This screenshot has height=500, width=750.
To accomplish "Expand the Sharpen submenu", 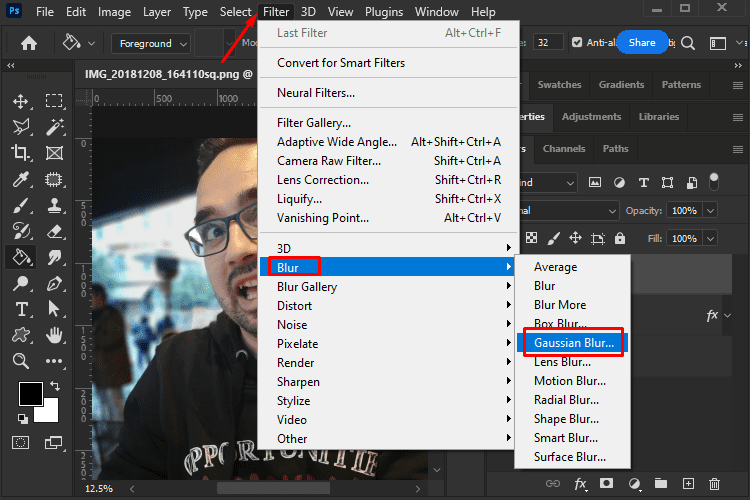I will [x=387, y=381].
